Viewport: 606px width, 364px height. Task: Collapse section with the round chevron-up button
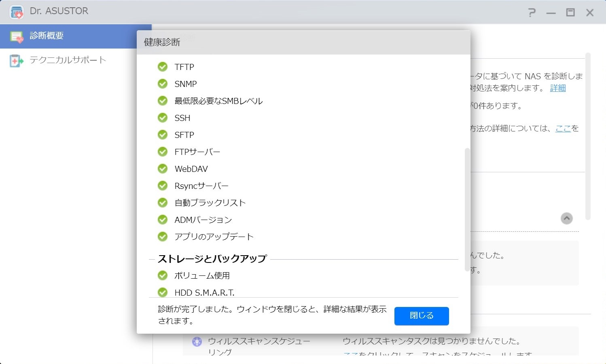tap(566, 218)
